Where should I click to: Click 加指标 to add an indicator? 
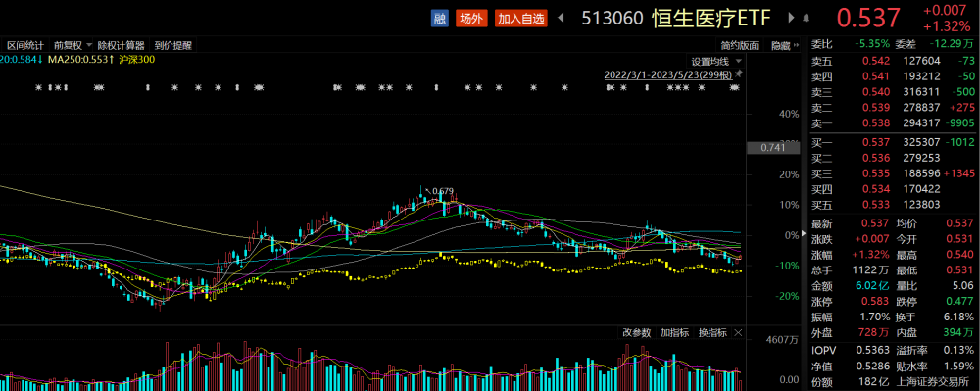tap(674, 333)
